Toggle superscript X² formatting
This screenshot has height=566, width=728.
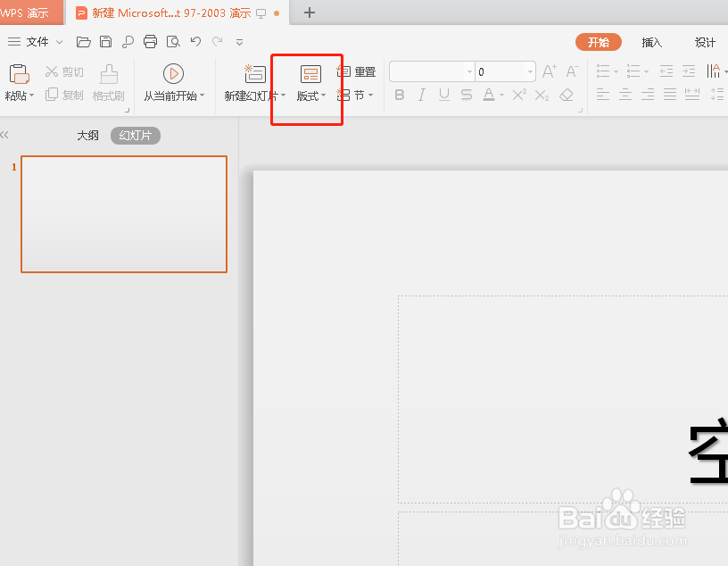(x=519, y=96)
